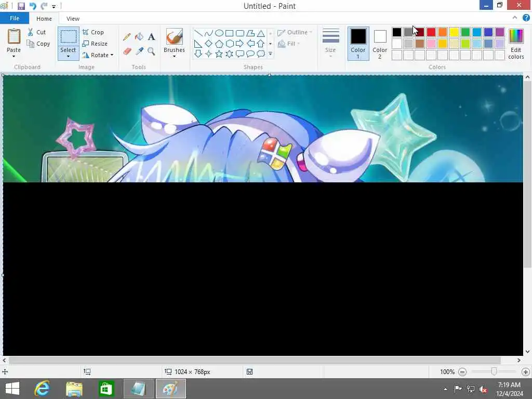Screen dimensions: 532x399
Task: Pick the green color swatch
Action: coord(465,32)
